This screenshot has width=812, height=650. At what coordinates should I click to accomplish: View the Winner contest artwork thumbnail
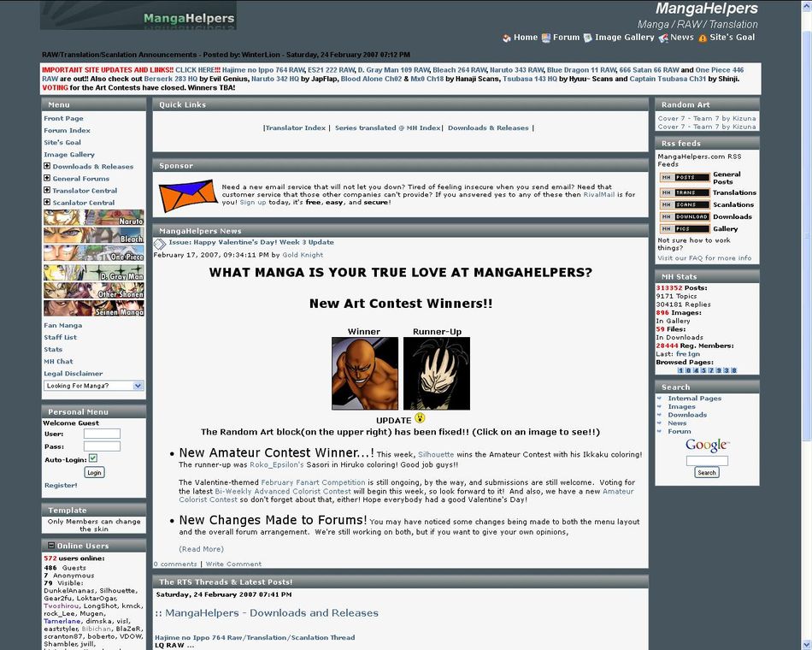(365, 373)
